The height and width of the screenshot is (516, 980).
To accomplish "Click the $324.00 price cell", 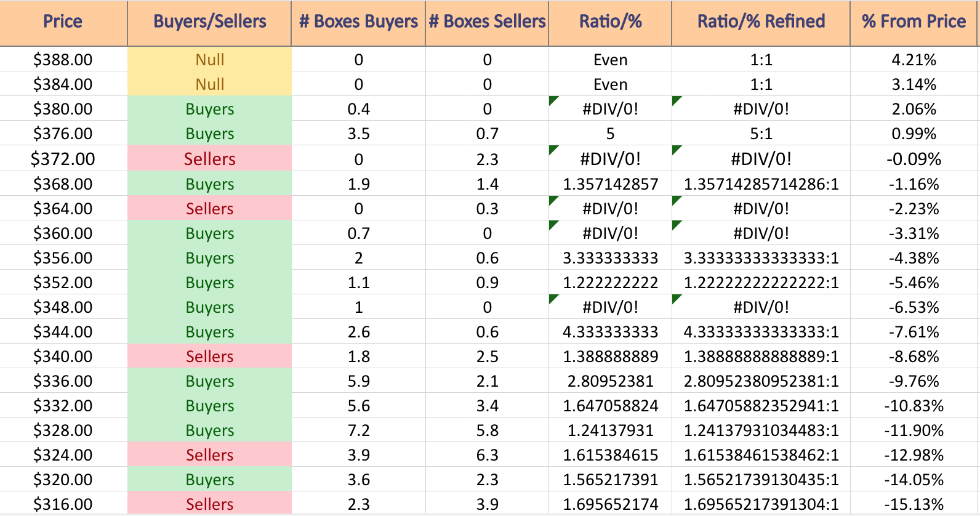I will pos(63,455).
